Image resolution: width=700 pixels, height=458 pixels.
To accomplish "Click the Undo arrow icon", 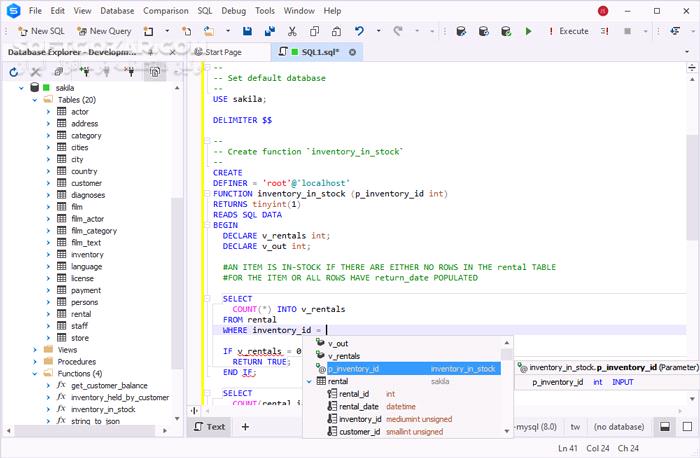I will click(x=359, y=31).
